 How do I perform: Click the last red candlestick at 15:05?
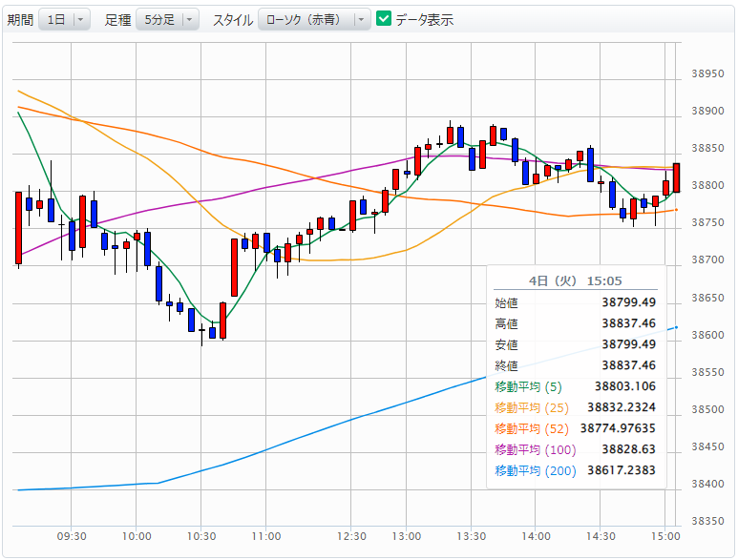pyautogui.click(x=676, y=177)
